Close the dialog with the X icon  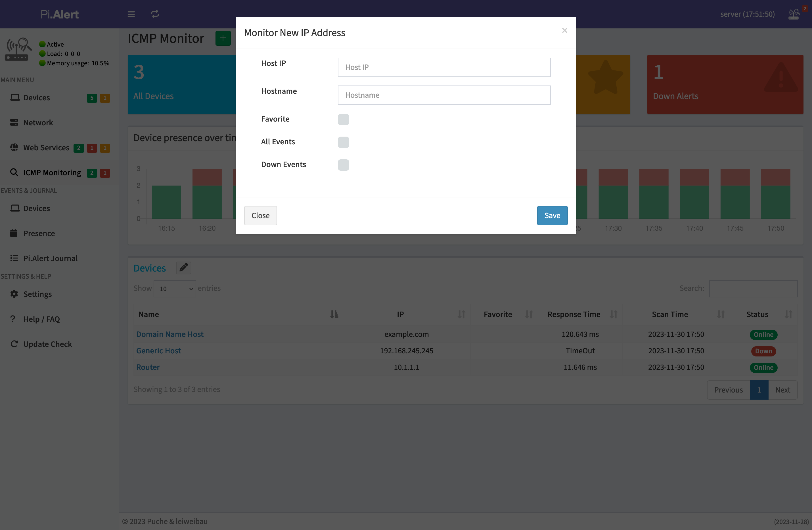(565, 30)
